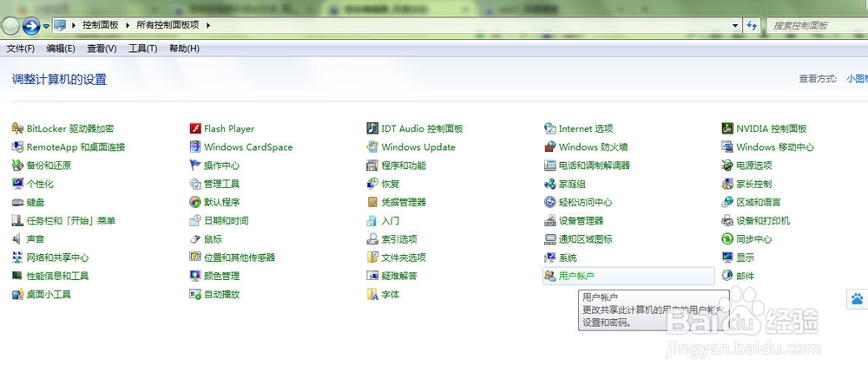
Task: Open the 帮助(H) menu
Action: (x=184, y=49)
